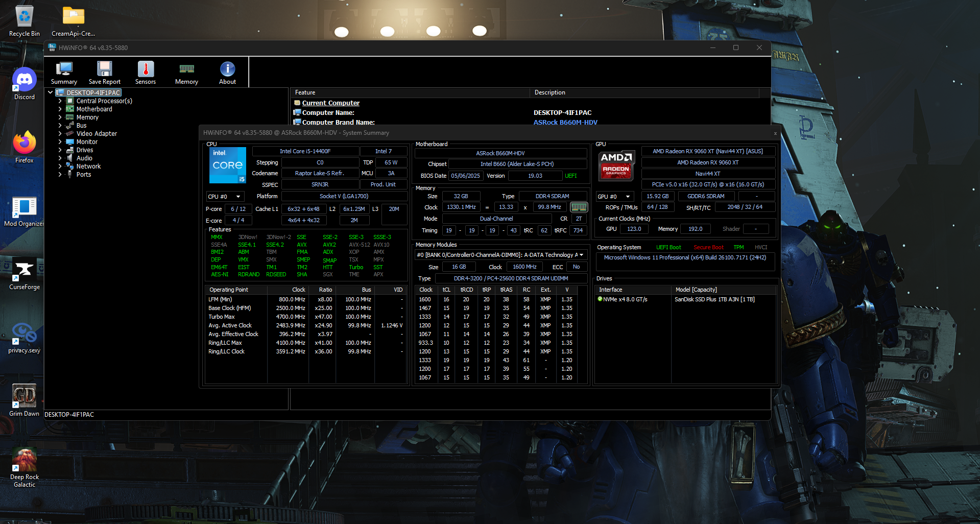Close the System Summary window
Screen dimensions: 980x524
[775, 133]
